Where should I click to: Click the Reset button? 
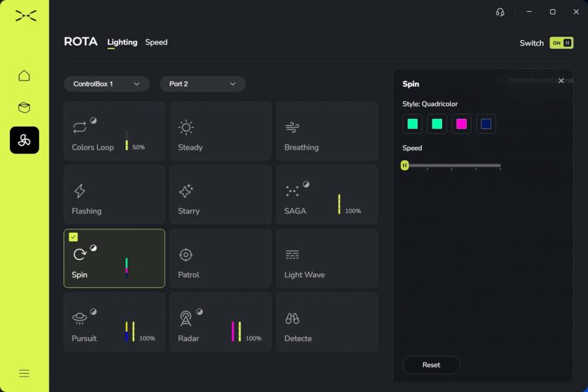coord(431,365)
